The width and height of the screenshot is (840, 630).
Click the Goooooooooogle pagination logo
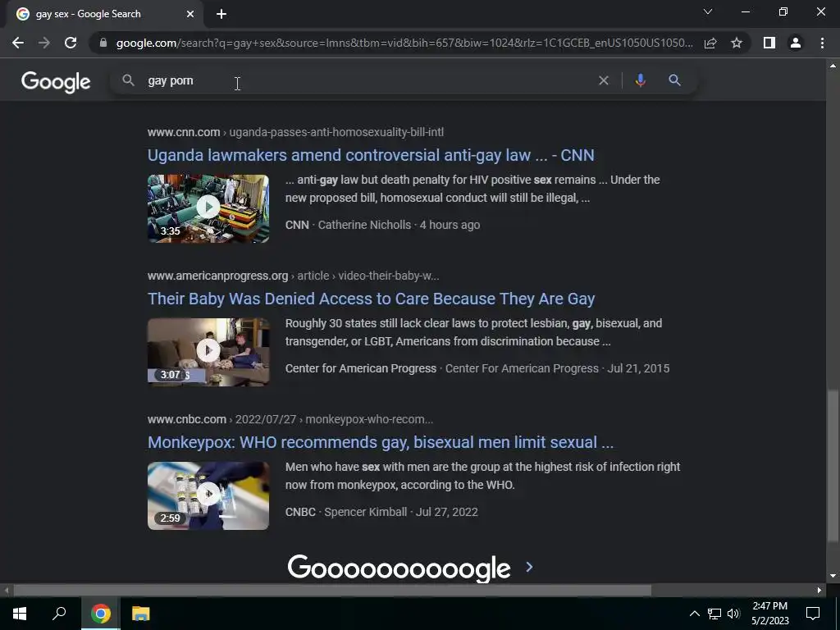(399, 568)
